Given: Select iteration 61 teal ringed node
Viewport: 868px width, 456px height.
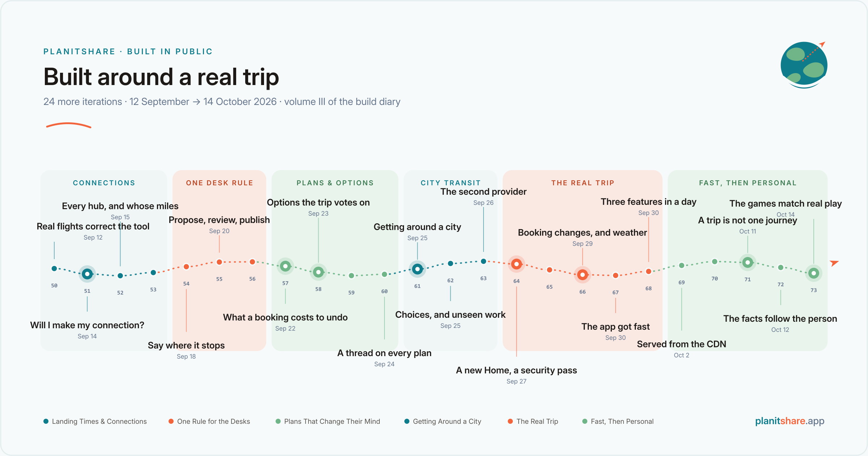Looking at the screenshot, I should 417,269.
